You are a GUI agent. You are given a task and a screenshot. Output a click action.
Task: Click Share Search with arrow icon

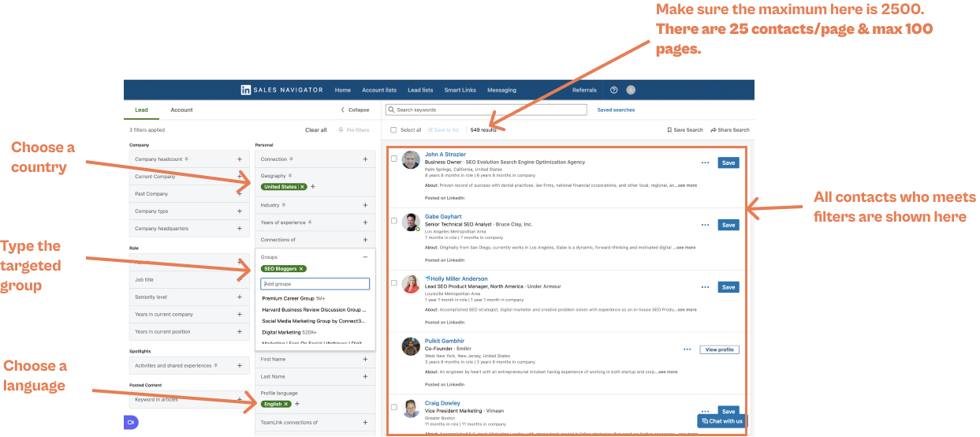pyautogui.click(x=730, y=129)
